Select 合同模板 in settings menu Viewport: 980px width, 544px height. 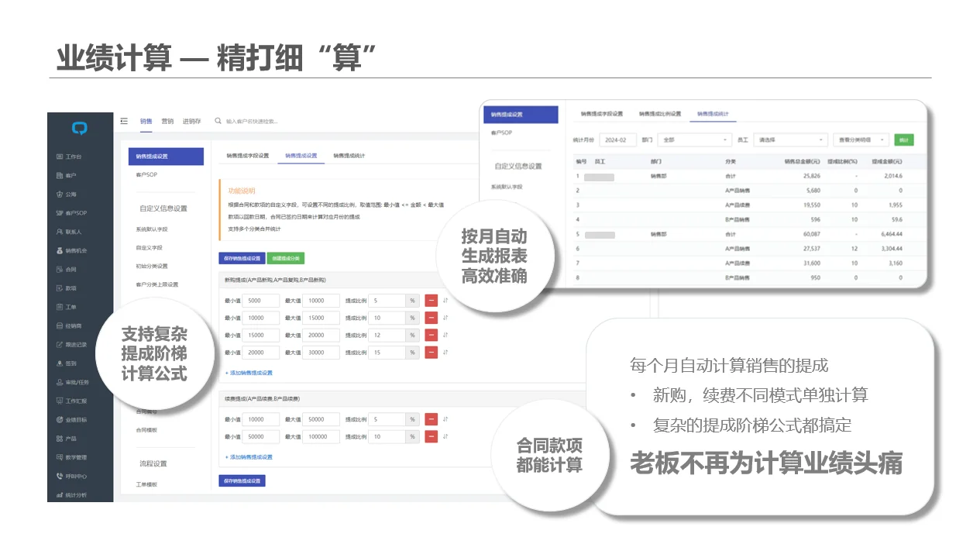146,430
